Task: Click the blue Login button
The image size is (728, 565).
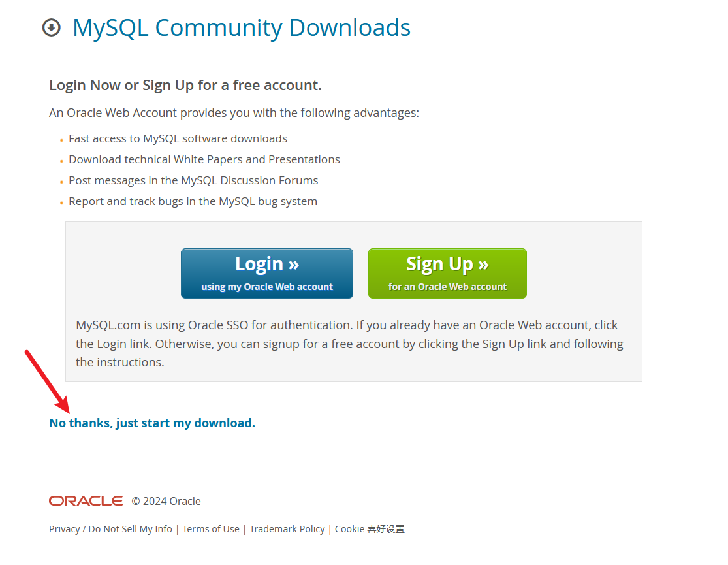Action: pyautogui.click(x=267, y=273)
